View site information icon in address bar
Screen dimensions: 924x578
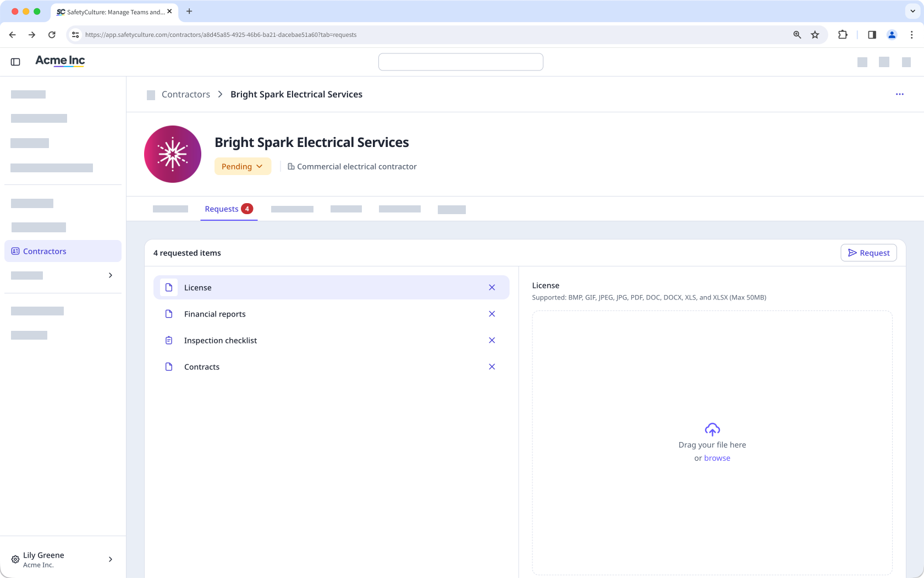[76, 35]
